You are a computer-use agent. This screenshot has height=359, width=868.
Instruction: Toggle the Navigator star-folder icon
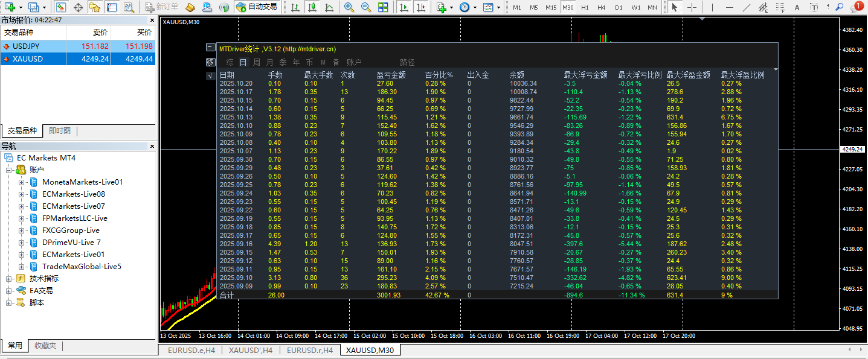95,7
